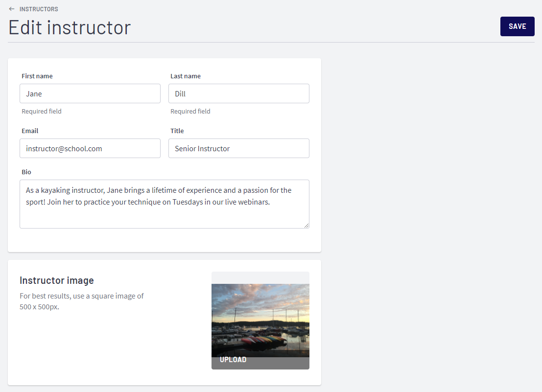The height and width of the screenshot is (392, 542).
Task: Focus the First name field containing Jane
Action: [90, 93]
